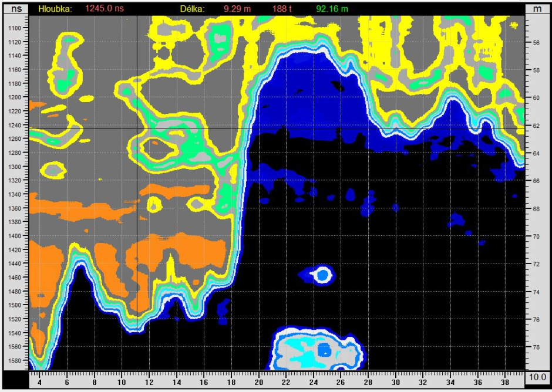Click the '1400' tick on left ns axis
552x392 pixels.
click(x=14, y=236)
